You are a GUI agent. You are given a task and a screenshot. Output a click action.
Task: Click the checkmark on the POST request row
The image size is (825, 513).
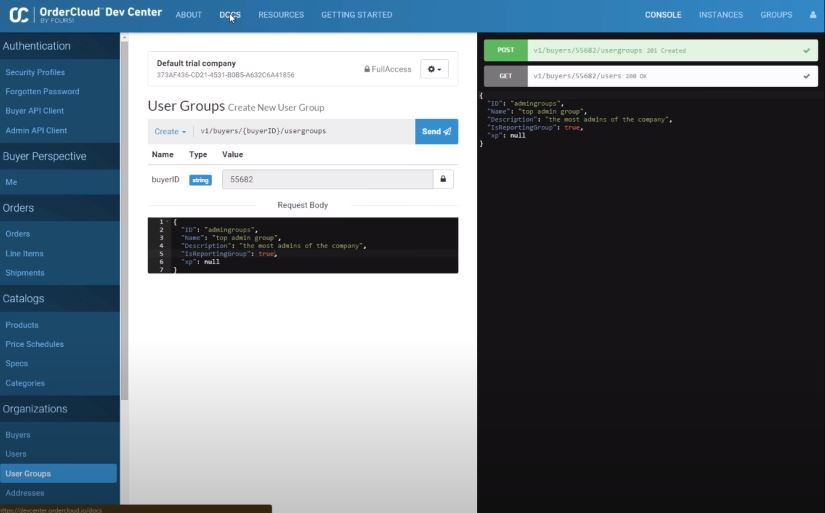[806, 51]
